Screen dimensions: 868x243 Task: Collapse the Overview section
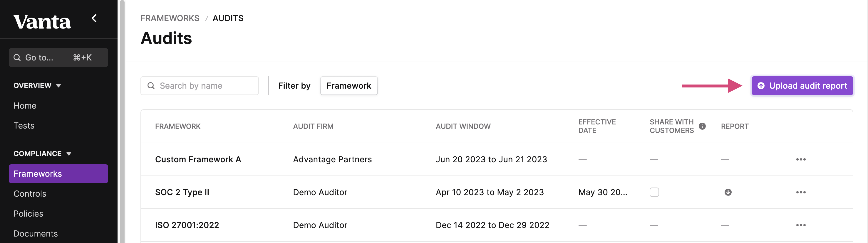37,85
